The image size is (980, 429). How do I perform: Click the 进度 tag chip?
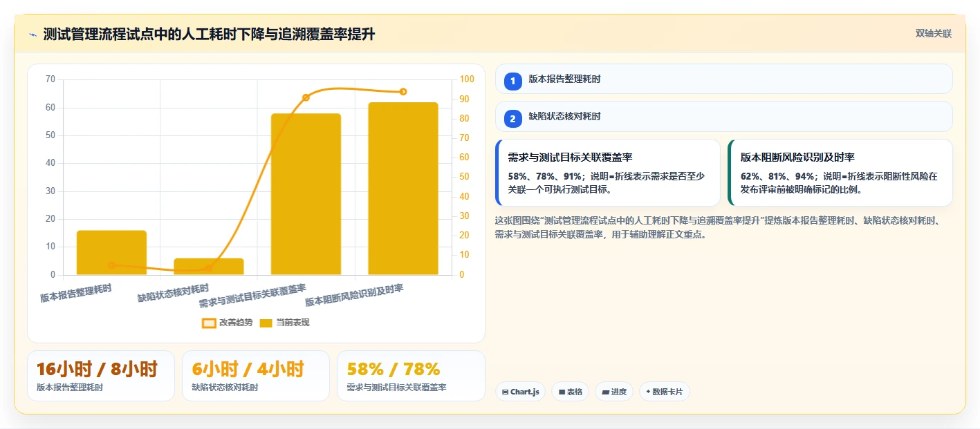click(x=614, y=392)
